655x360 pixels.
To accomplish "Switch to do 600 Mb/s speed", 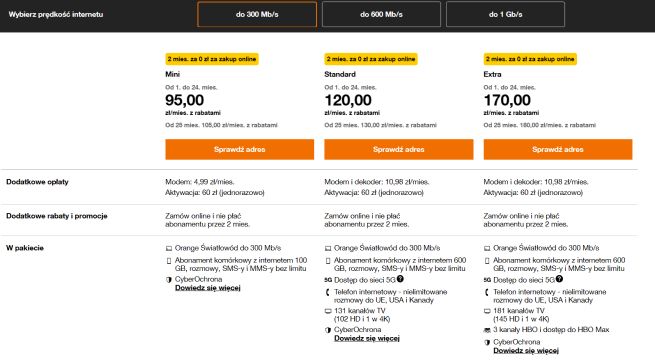I will pyautogui.click(x=381, y=14).
